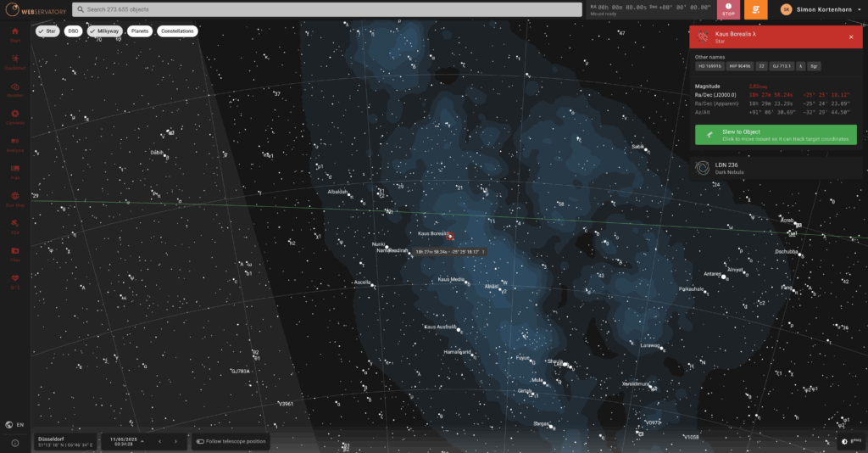The width and height of the screenshot is (868, 453).
Task: Open the Start page in the sidebar
Action: (x=15, y=34)
